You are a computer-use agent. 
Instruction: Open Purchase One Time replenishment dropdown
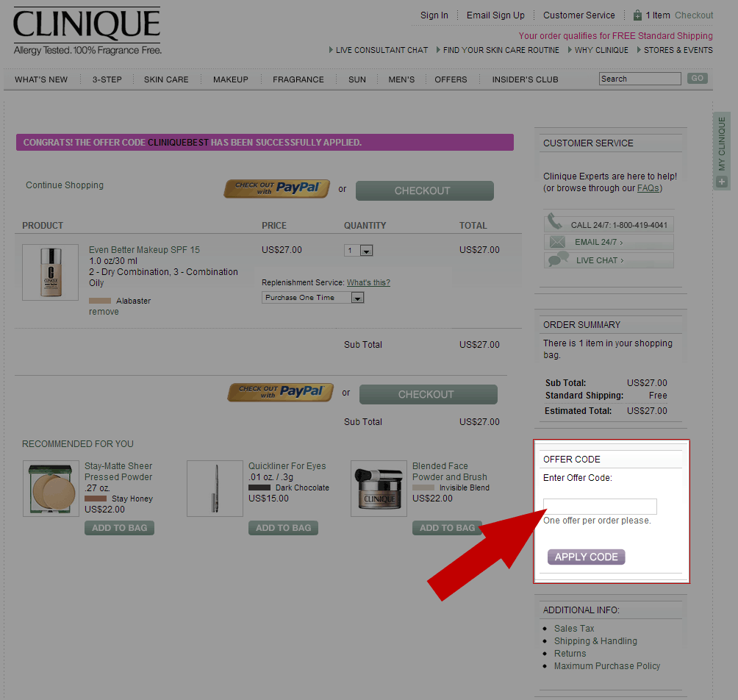click(312, 298)
